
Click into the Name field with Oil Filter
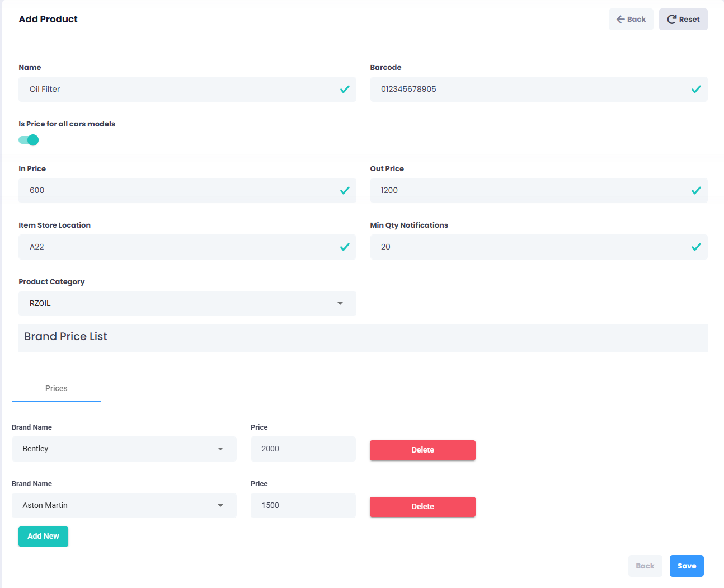(x=179, y=90)
